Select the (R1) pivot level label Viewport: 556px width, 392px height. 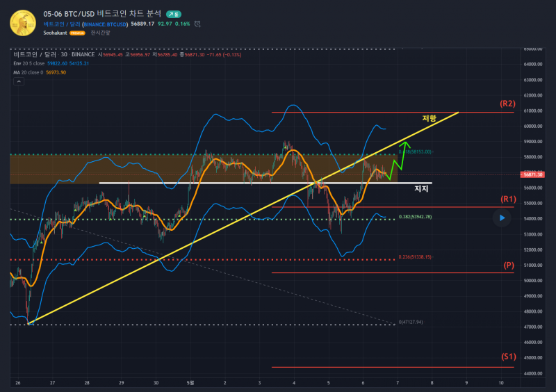point(508,199)
